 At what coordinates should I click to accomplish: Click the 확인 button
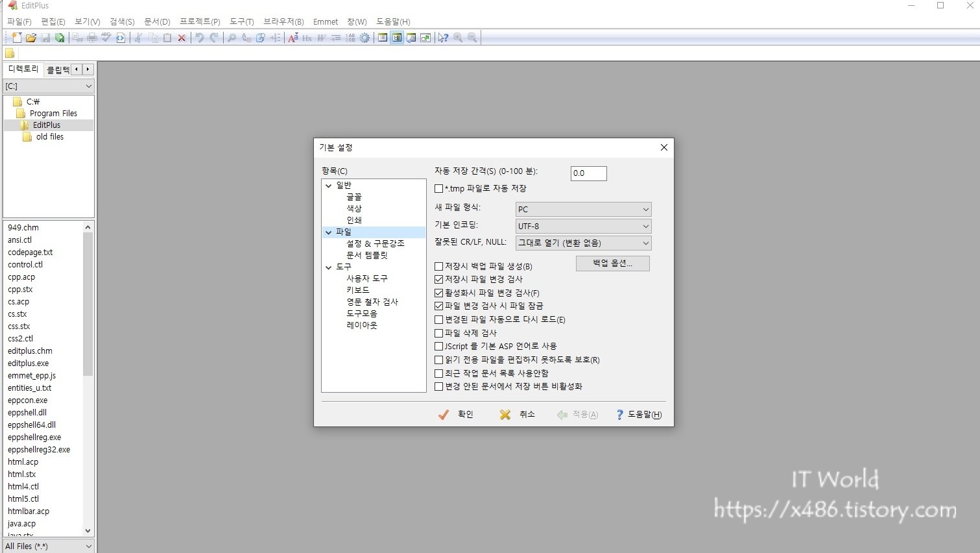pos(456,415)
